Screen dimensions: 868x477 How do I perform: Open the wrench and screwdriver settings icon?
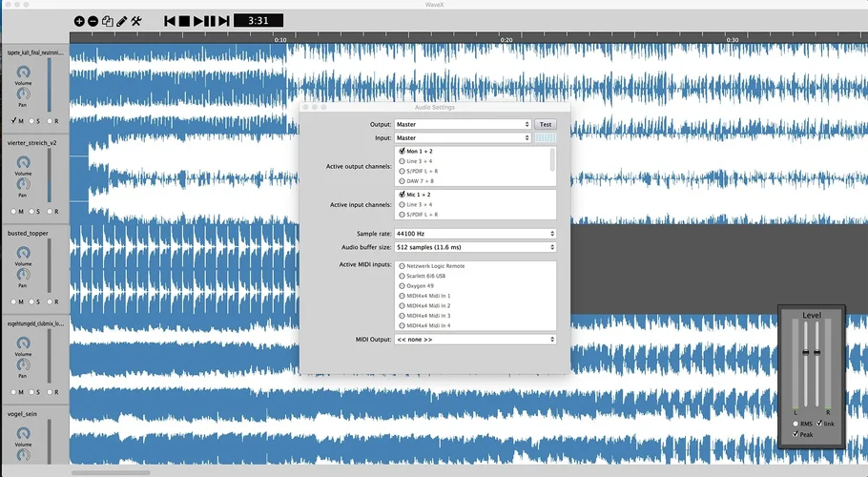(x=136, y=21)
